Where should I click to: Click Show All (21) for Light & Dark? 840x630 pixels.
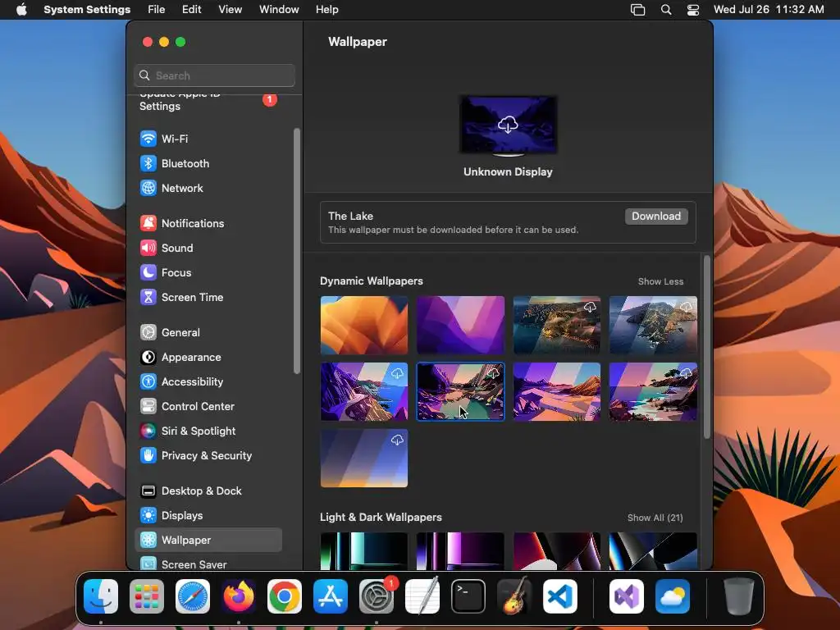(655, 518)
